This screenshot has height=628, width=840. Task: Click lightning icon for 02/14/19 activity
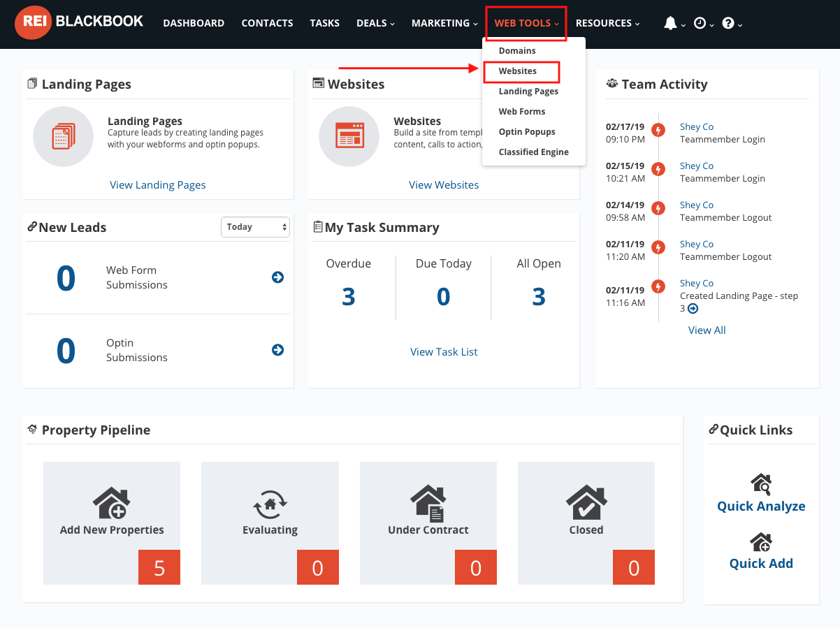click(658, 208)
